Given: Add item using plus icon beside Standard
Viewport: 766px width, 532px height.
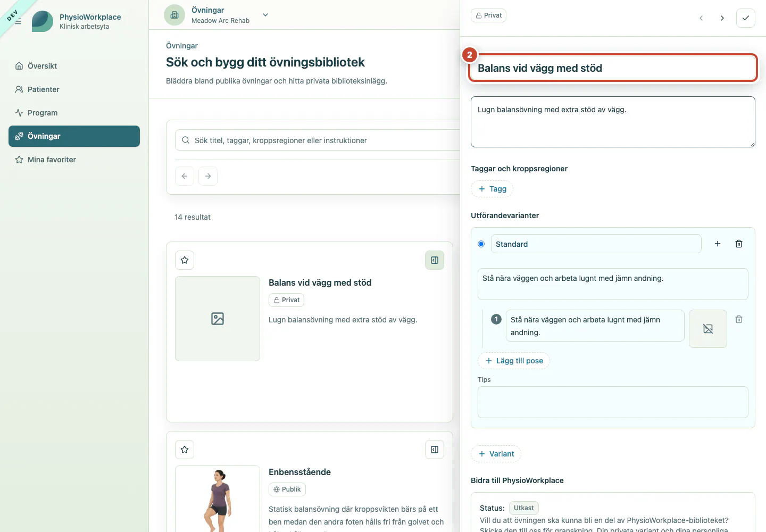Looking at the screenshot, I should pyautogui.click(x=718, y=244).
